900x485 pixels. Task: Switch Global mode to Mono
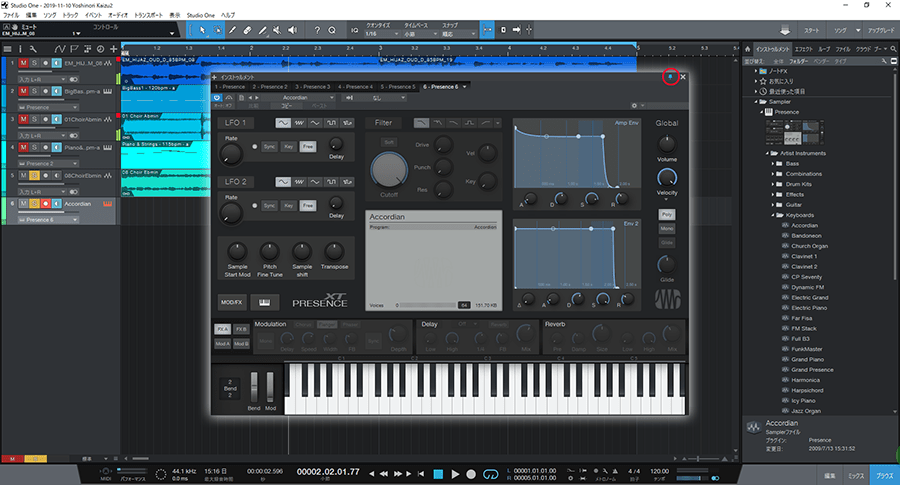click(666, 228)
